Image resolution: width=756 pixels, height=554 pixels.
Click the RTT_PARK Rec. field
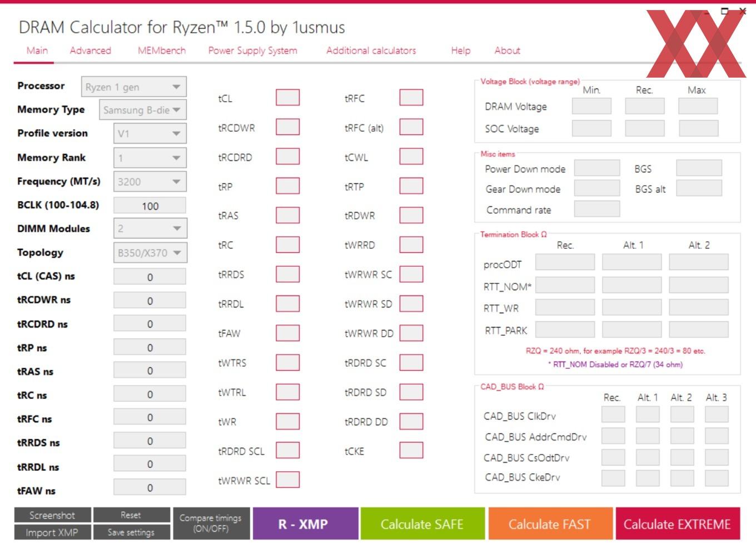[x=565, y=330]
